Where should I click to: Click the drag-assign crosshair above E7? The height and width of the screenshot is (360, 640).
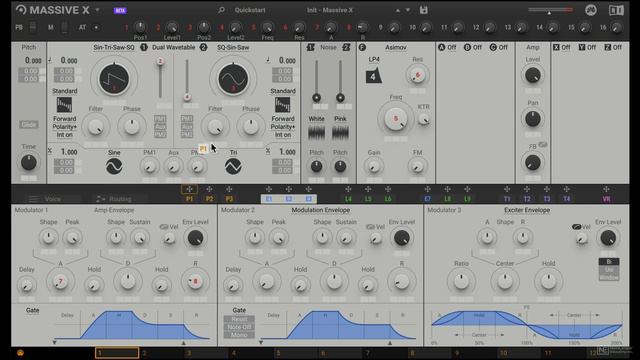pyautogui.click(x=427, y=189)
